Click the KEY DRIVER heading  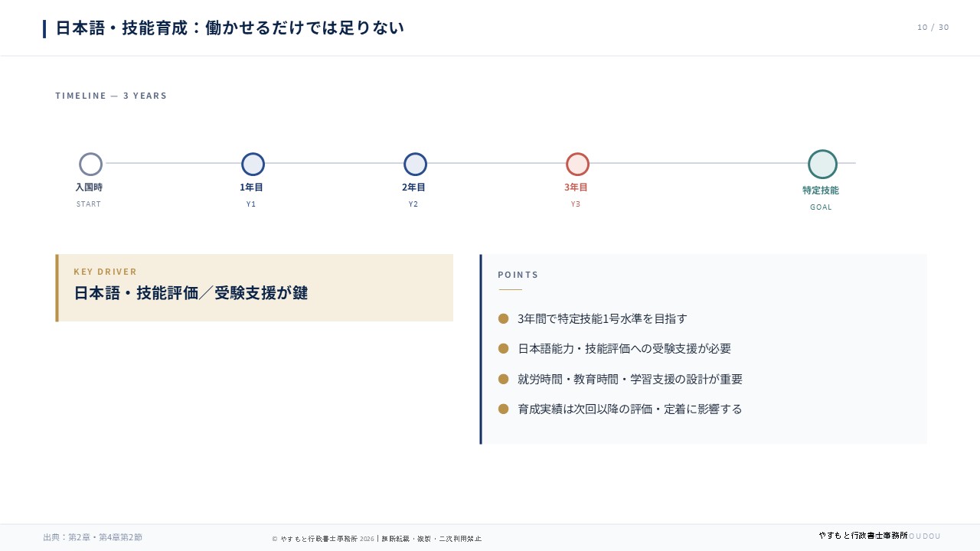click(x=106, y=272)
